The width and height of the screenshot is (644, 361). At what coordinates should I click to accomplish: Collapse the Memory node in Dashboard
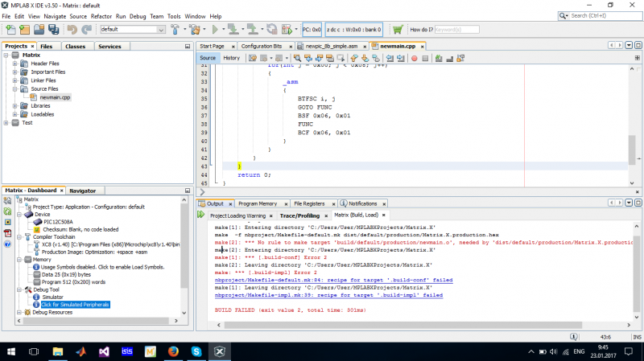[x=19, y=260]
